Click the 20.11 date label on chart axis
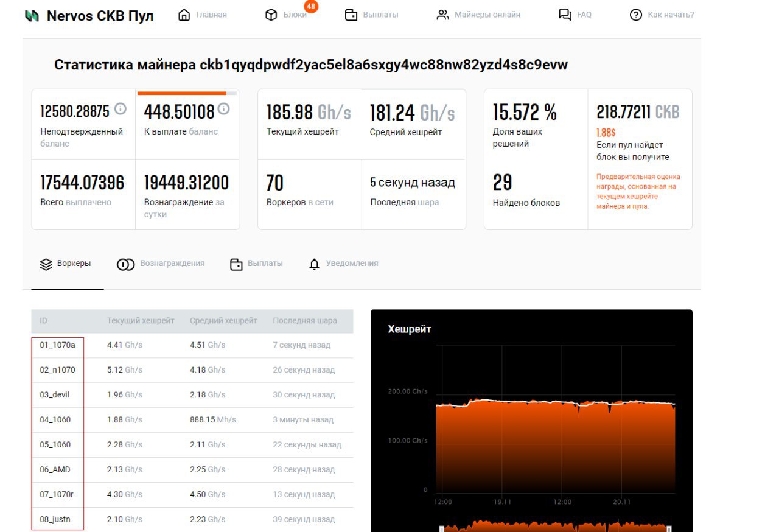Viewport: 779px width, 532px height. (622, 502)
